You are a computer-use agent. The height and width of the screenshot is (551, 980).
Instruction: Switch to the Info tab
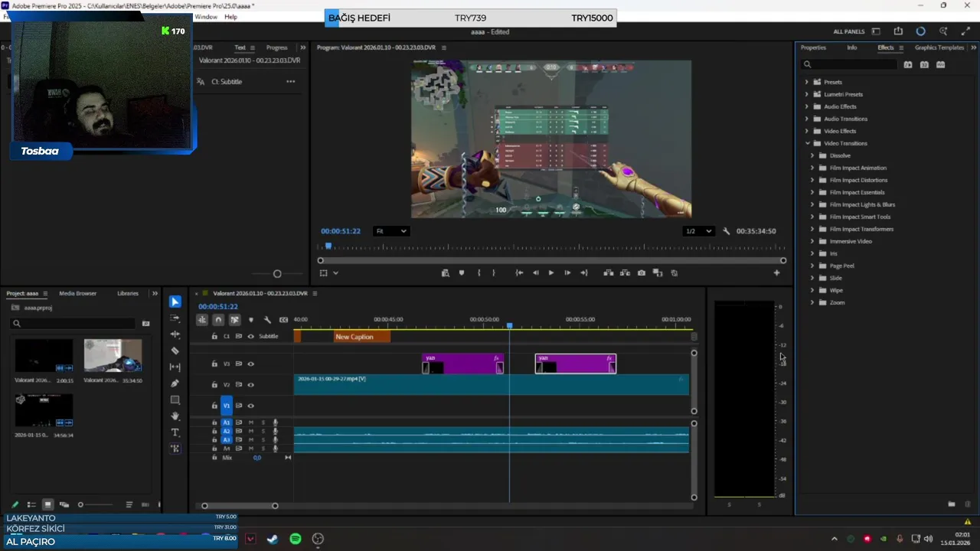coord(851,47)
